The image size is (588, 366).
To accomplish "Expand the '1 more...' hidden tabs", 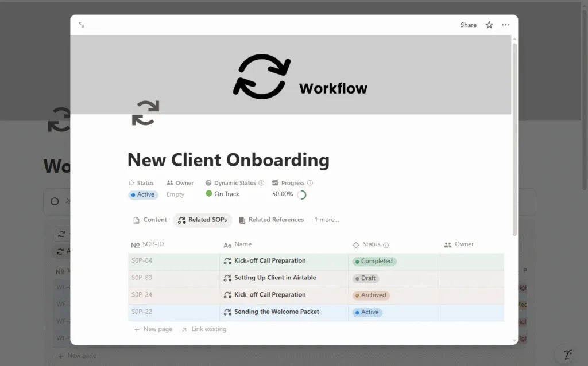I will pyautogui.click(x=326, y=220).
